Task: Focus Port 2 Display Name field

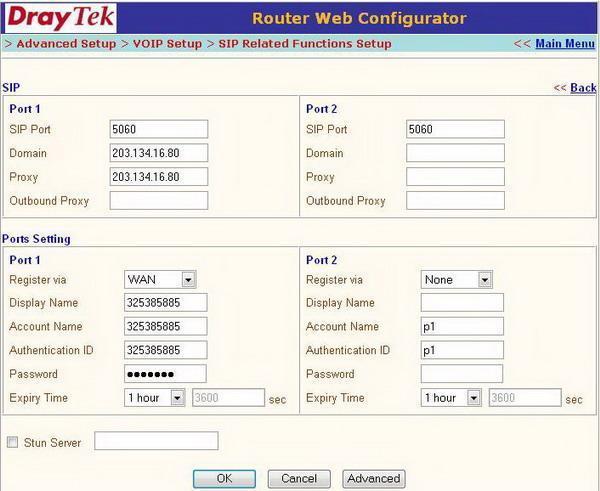Action: click(462, 303)
